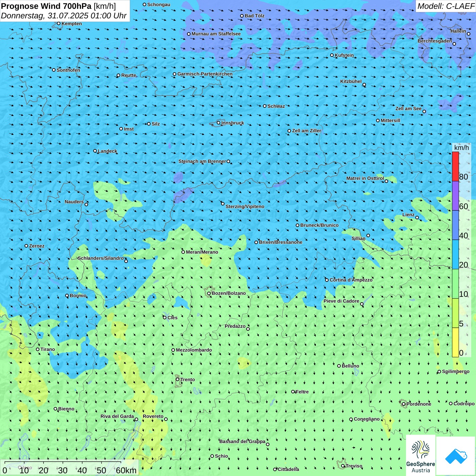Select the Zernez location marker

point(27,246)
